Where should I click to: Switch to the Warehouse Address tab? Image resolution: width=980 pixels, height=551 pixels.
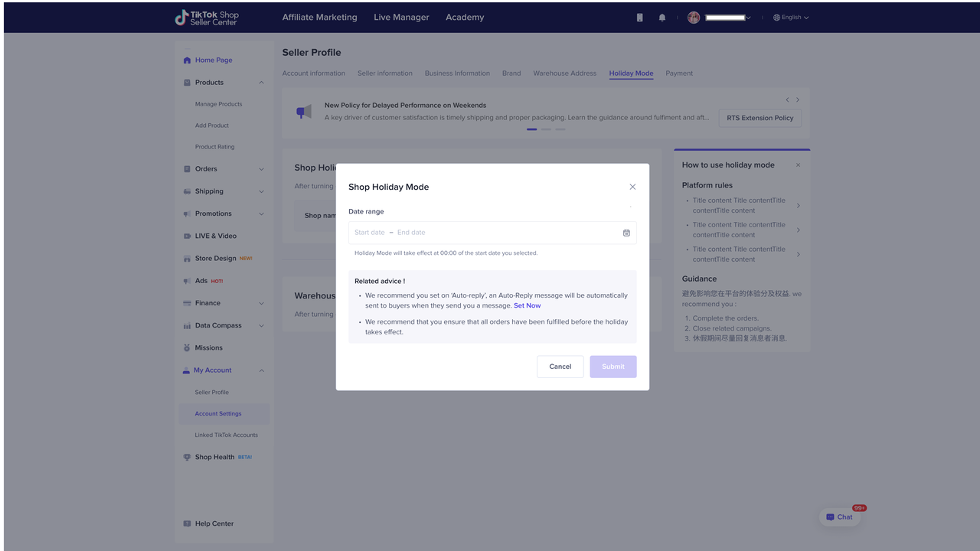point(564,73)
